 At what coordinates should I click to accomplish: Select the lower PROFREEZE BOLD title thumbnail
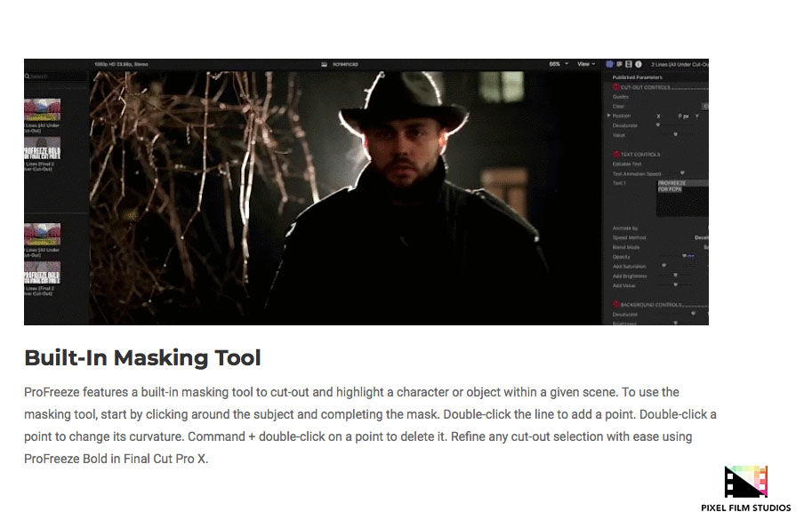click(x=43, y=272)
